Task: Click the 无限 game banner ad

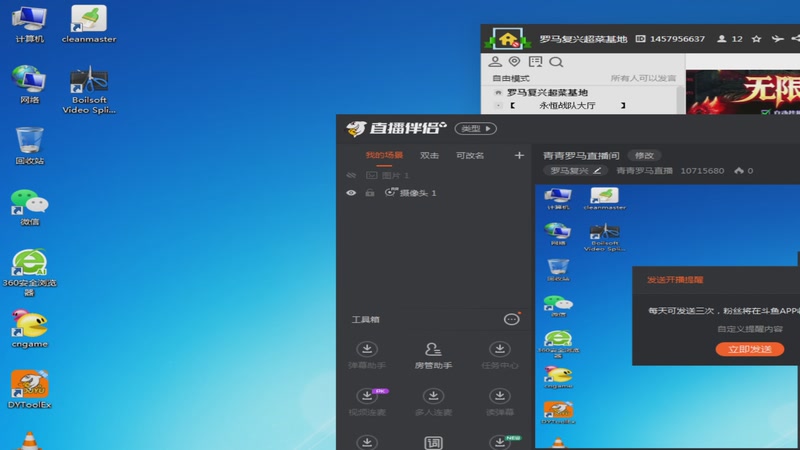Action: (743, 92)
